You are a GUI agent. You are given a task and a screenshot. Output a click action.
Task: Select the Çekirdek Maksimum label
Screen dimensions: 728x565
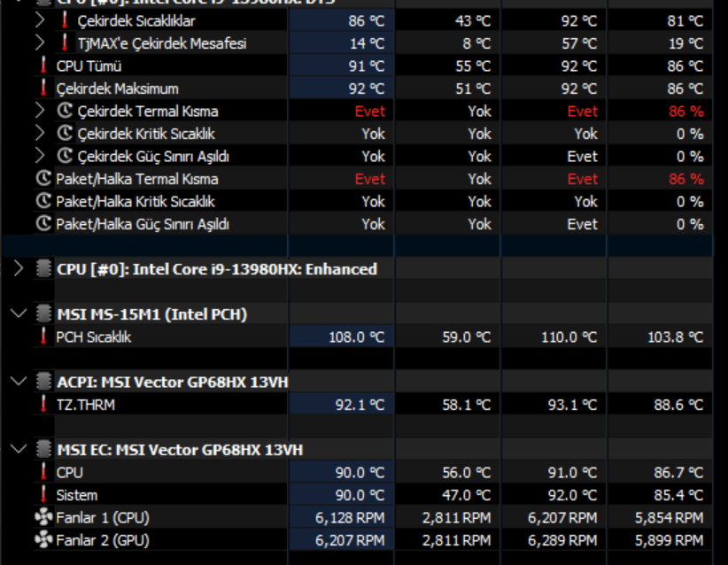(118, 89)
